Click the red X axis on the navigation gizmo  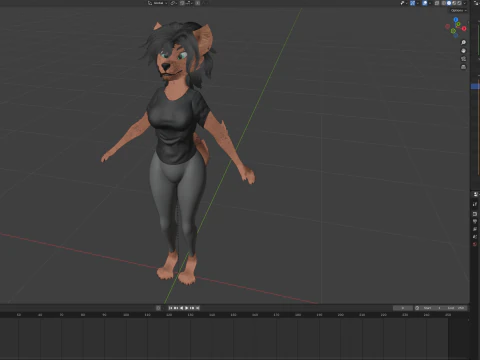[x=464, y=28]
